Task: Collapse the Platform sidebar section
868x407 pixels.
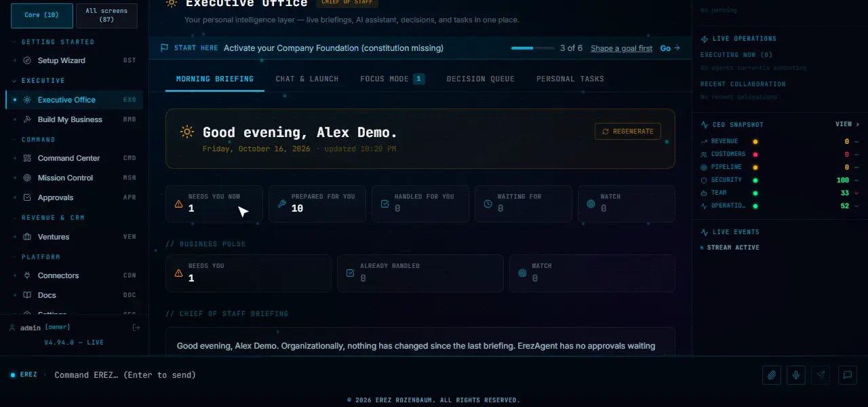Action: [36, 257]
